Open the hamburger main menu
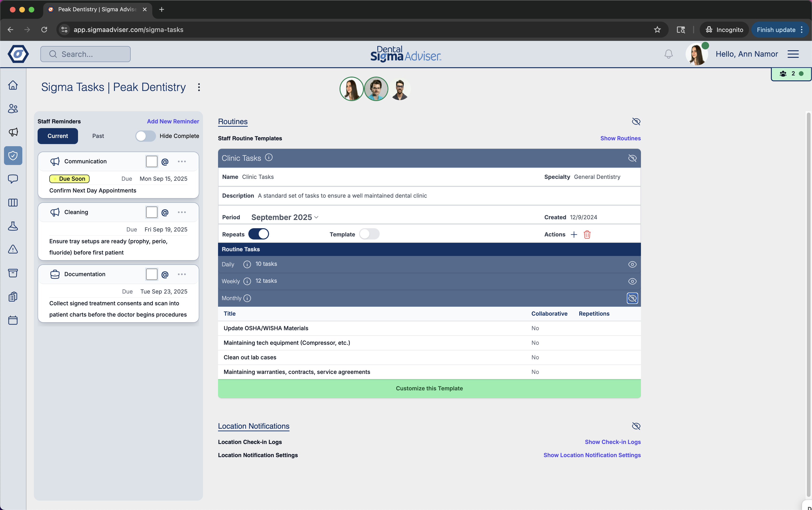This screenshot has width=812, height=510. click(x=793, y=54)
